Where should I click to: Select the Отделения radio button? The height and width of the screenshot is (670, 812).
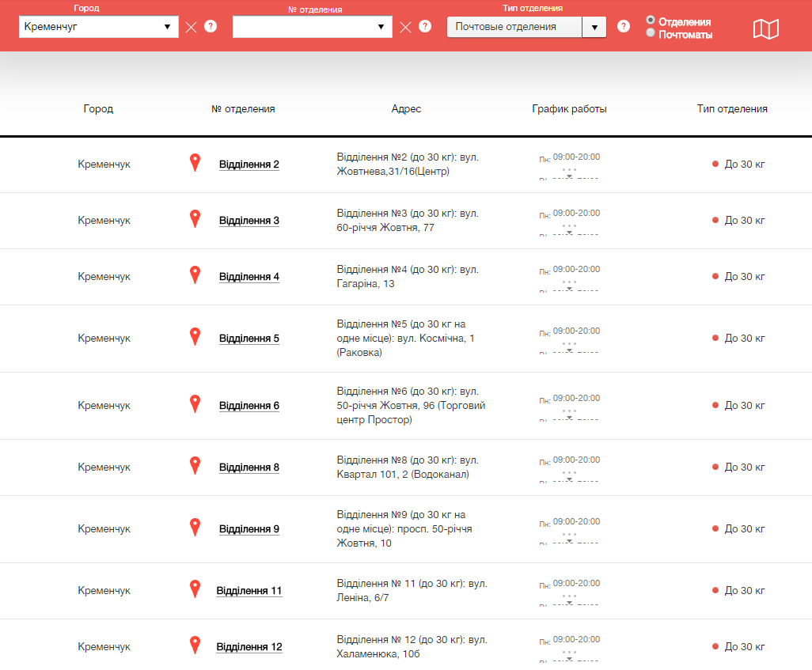click(651, 21)
